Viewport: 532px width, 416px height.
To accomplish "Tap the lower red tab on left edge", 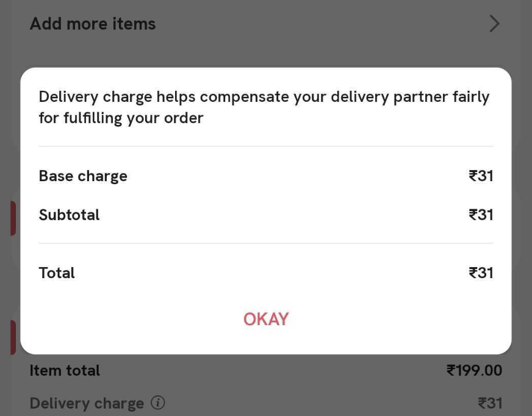I will 12,337.
